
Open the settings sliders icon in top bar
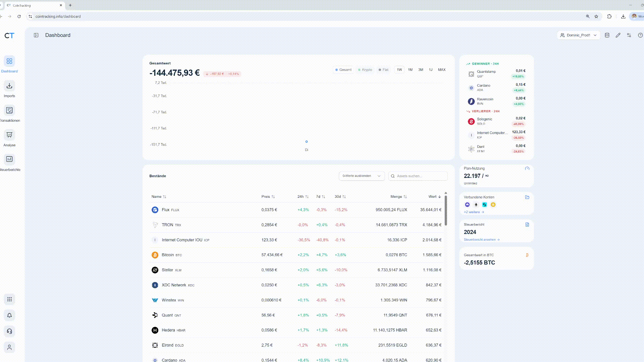629,35
